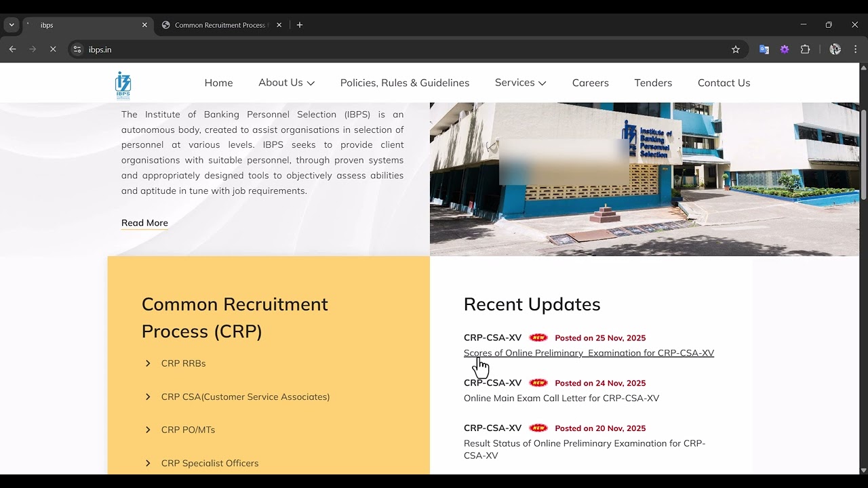The height and width of the screenshot is (488, 868).
Task: Click scrollbar down arrow
Action: [863, 470]
